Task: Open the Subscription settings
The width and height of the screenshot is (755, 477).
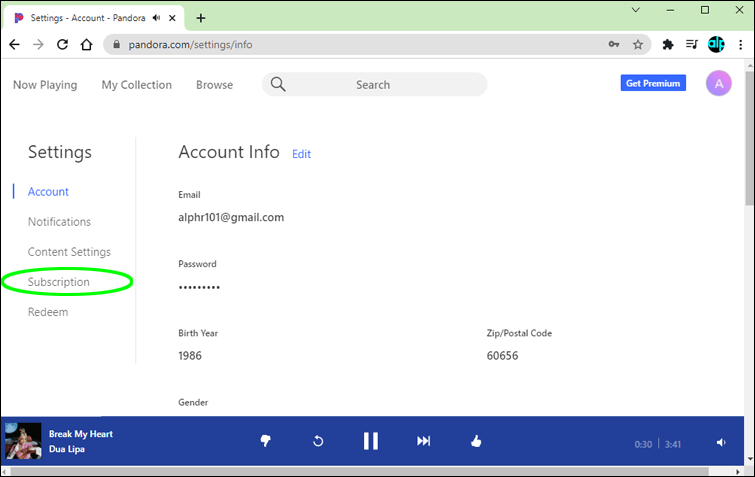Action: pos(58,282)
